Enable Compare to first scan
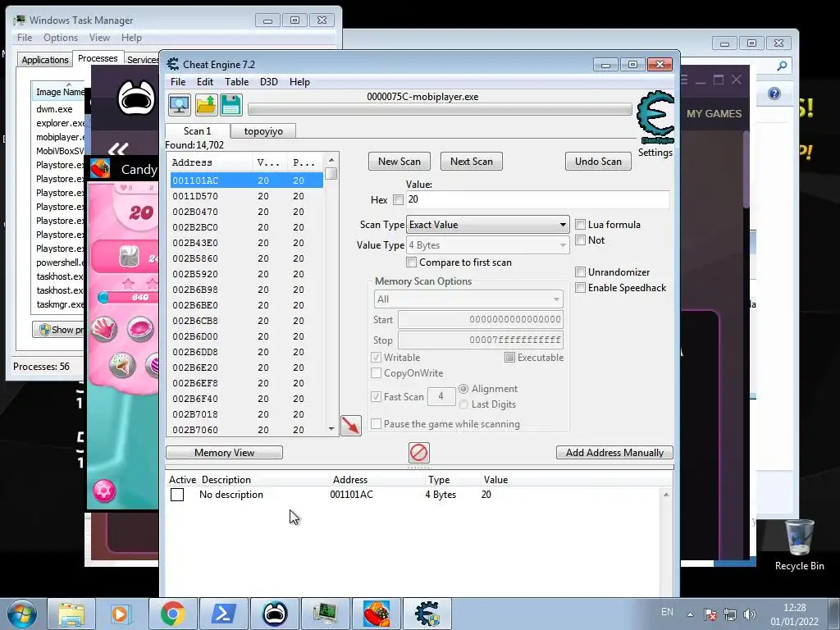Image resolution: width=840 pixels, height=630 pixels. (412, 262)
